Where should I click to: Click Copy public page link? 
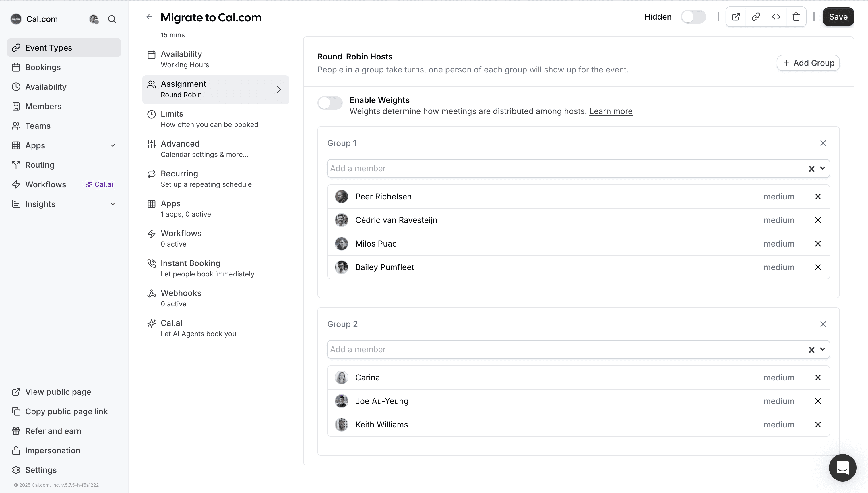pyautogui.click(x=64, y=412)
